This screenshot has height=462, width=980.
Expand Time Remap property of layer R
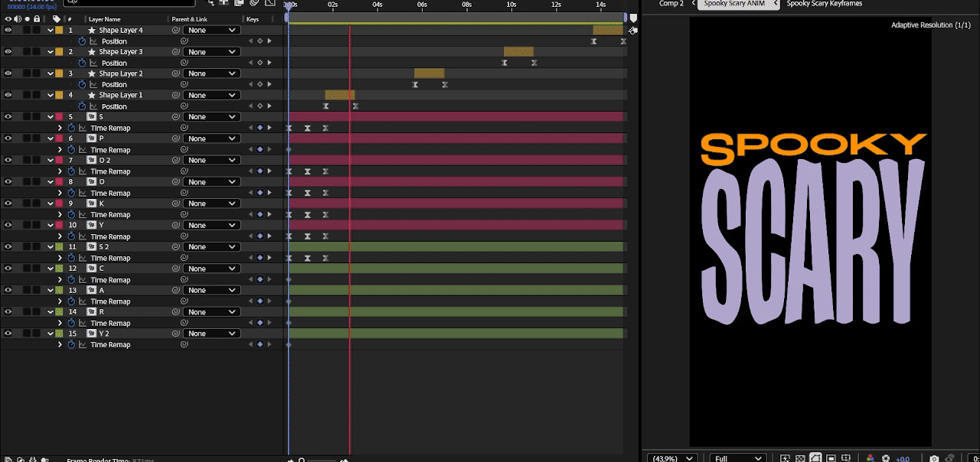(60, 323)
